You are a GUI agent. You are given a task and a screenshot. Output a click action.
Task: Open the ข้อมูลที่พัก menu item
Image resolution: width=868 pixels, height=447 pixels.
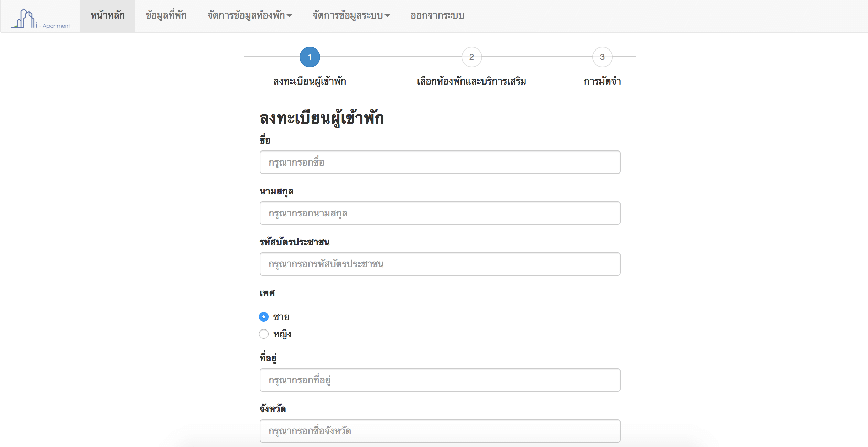pos(166,16)
